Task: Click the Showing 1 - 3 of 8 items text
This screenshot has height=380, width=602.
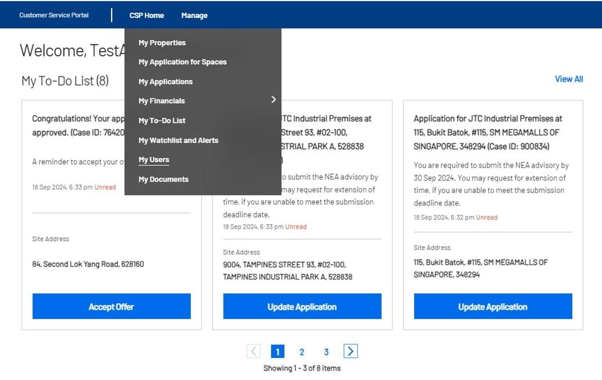Action: [302, 368]
